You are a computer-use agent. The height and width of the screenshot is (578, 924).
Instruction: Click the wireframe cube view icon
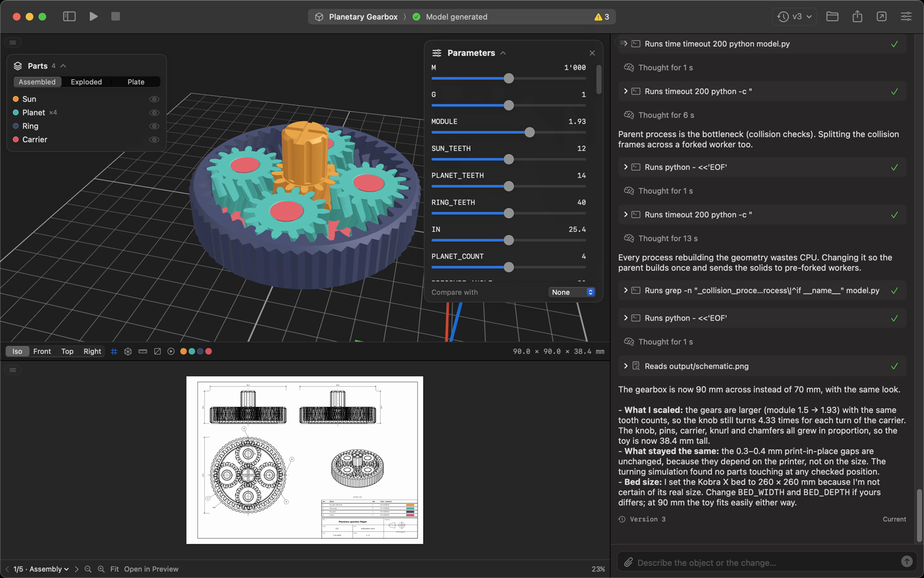click(x=128, y=351)
